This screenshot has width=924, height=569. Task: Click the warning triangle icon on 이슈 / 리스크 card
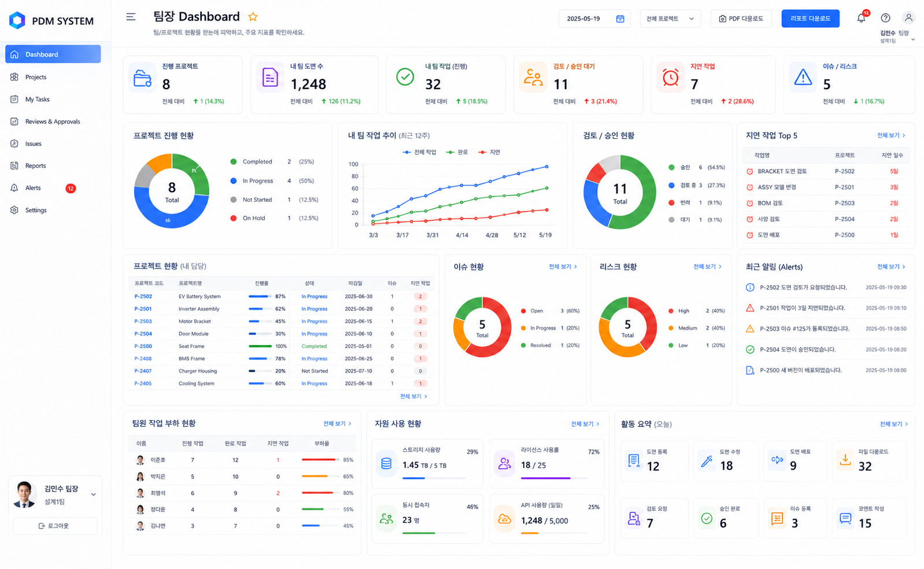pyautogui.click(x=803, y=77)
